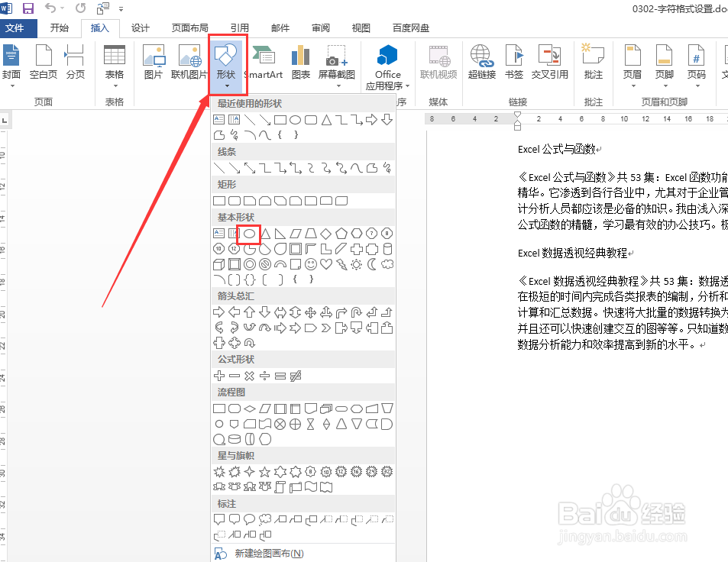Open the Page Number (页码) dropdown

click(x=697, y=65)
